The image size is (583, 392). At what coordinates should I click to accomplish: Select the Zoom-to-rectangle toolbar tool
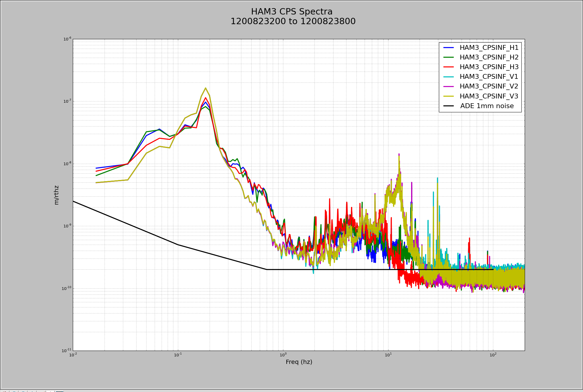point(41,391)
